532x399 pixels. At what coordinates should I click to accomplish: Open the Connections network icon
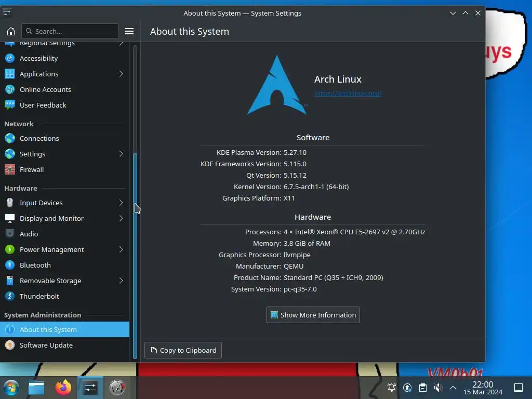point(10,138)
